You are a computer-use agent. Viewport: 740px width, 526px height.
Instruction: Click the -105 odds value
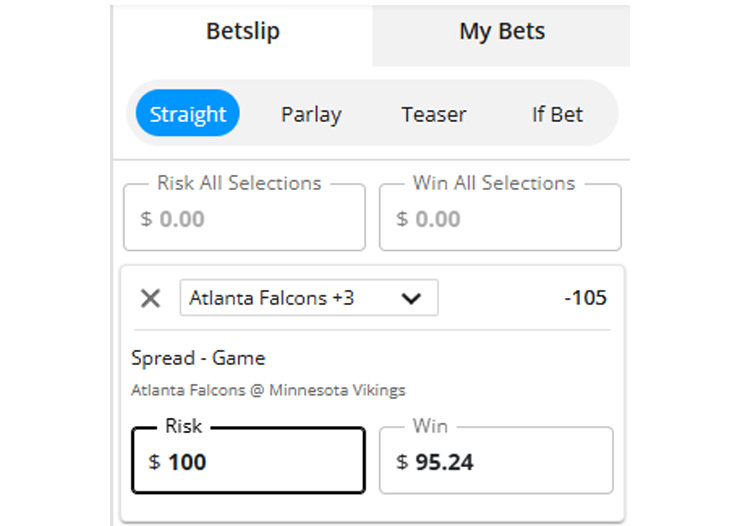[x=585, y=298]
